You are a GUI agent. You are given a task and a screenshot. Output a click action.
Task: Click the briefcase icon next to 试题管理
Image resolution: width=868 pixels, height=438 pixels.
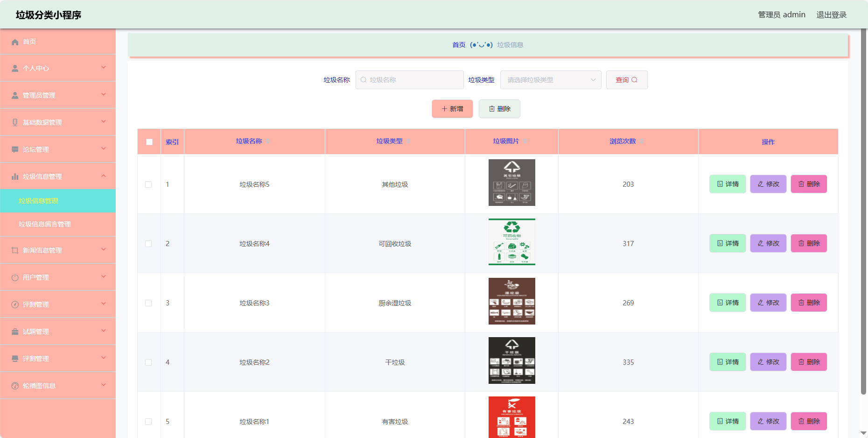pyautogui.click(x=15, y=332)
